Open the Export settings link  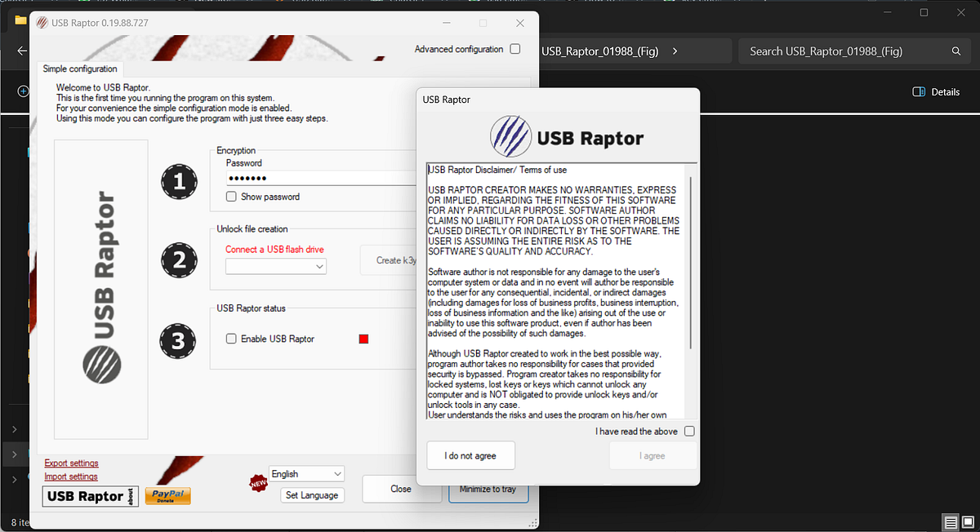[x=71, y=463]
